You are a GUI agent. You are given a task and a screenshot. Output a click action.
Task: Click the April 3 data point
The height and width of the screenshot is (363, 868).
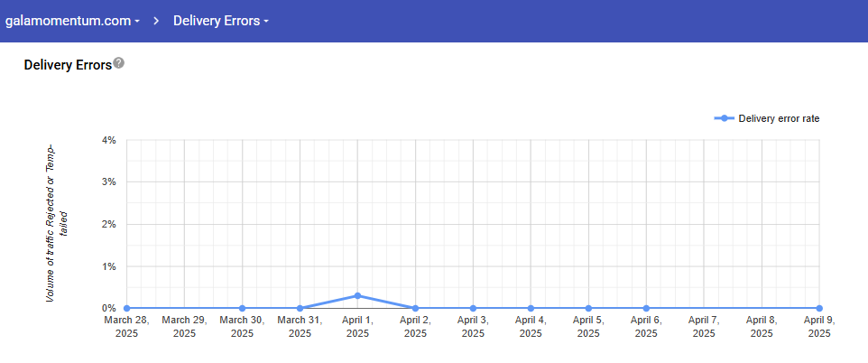tap(473, 308)
